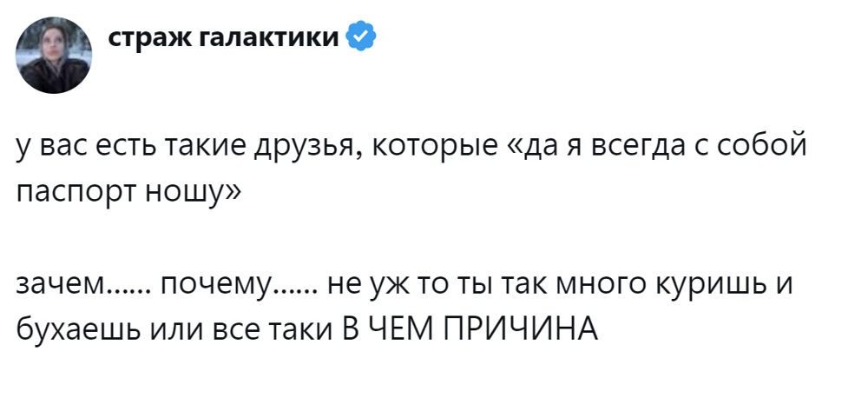The height and width of the screenshot is (398, 868).
Task: Click the blue verified badge icon
Action: [x=360, y=37]
